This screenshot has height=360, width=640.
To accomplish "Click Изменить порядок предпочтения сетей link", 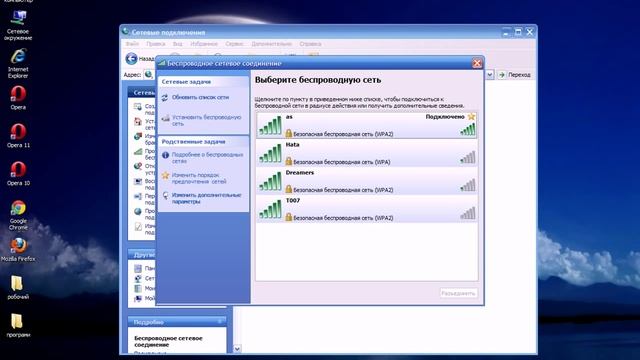I will [199, 178].
